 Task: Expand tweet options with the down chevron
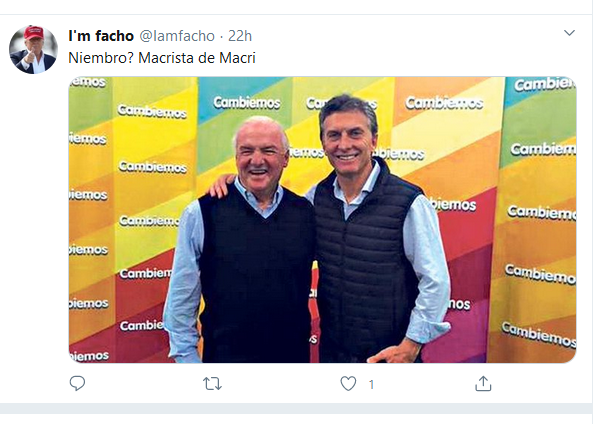tap(569, 33)
